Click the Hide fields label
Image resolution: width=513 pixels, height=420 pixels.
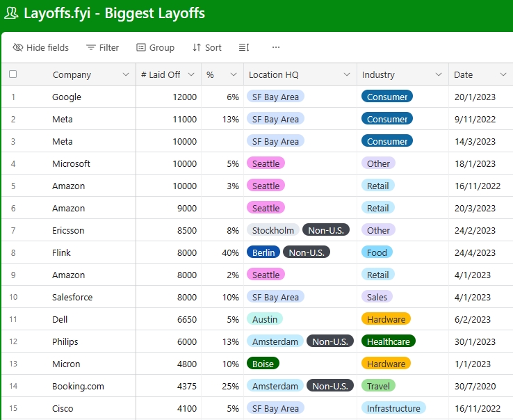click(47, 48)
